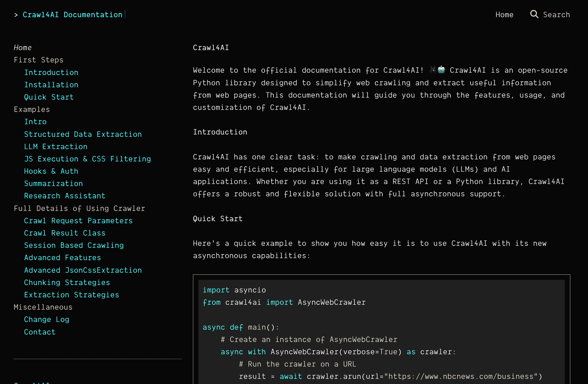Open the Summarization example page

click(x=54, y=183)
